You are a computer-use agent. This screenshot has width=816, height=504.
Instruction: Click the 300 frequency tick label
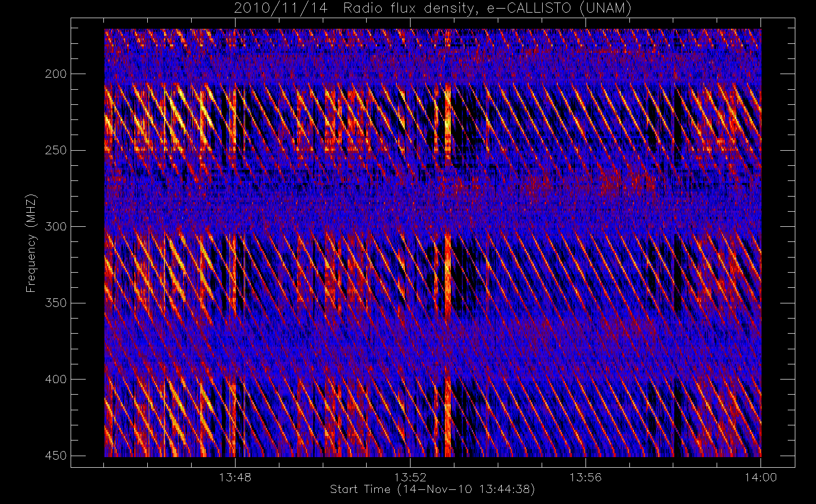click(x=56, y=226)
